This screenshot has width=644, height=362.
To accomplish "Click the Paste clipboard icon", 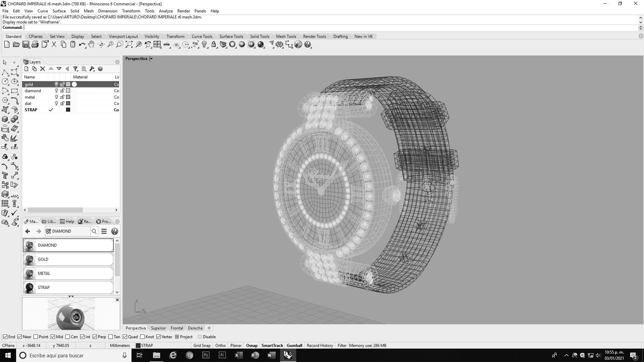I will (72, 44).
